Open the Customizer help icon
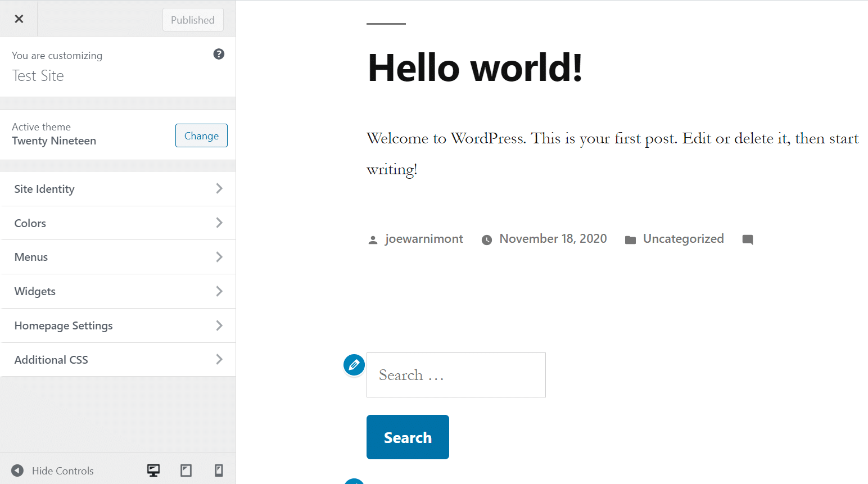 coord(219,53)
